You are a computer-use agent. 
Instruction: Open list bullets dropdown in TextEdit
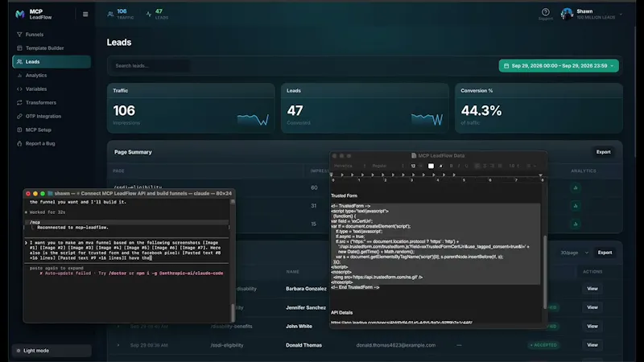531,166
